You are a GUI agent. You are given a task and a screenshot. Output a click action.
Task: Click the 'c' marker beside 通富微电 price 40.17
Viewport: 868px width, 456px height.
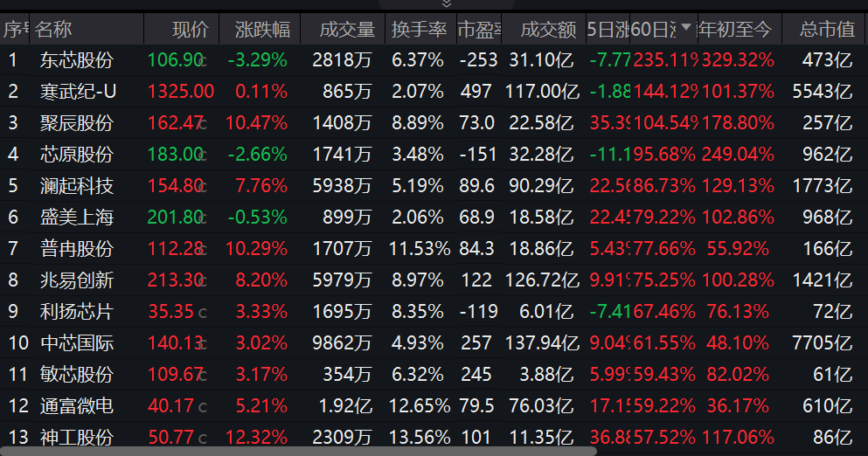point(203,407)
